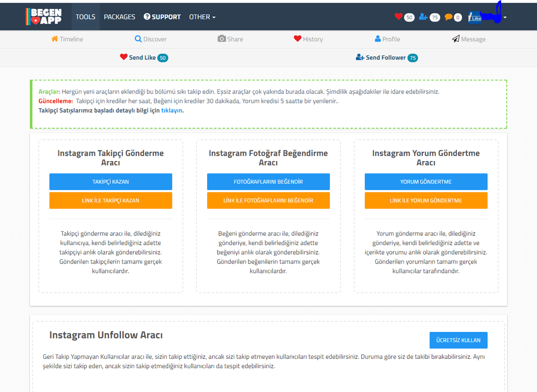Expand the OTHER dropdown menu
Image resolution: width=537 pixels, height=392 pixels.
(x=202, y=17)
